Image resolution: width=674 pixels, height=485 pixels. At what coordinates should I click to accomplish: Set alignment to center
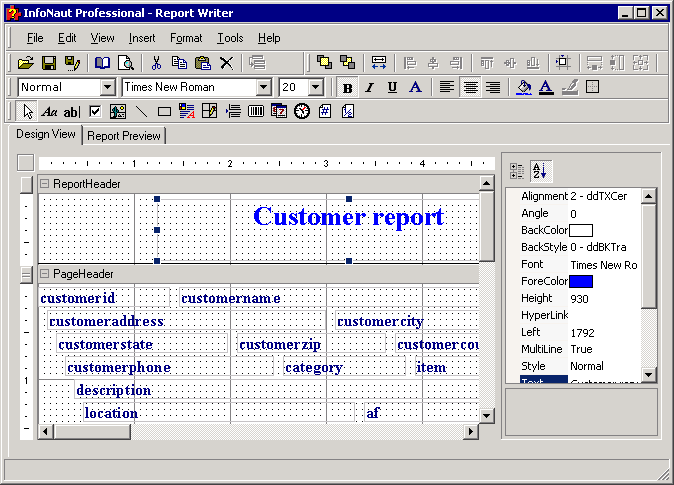coord(470,87)
